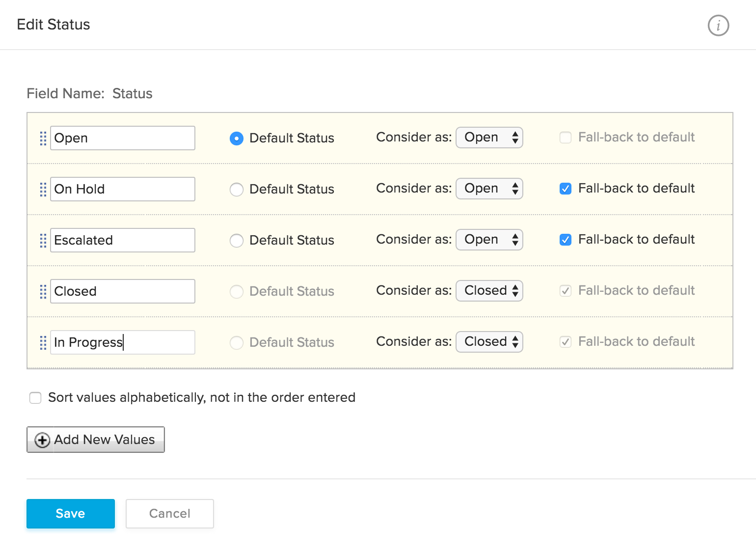756x556 pixels.
Task: Click the drag handle for Closed row
Action: [x=43, y=292]
